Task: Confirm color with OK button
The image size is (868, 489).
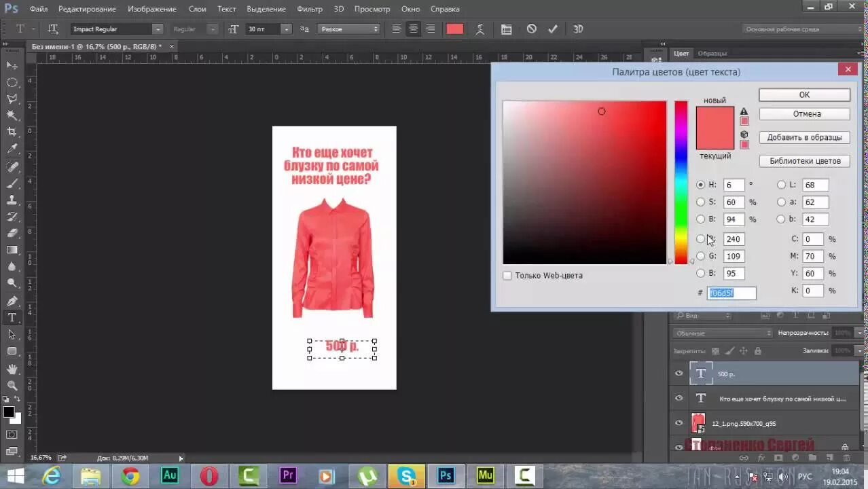Action: [804, 95]
